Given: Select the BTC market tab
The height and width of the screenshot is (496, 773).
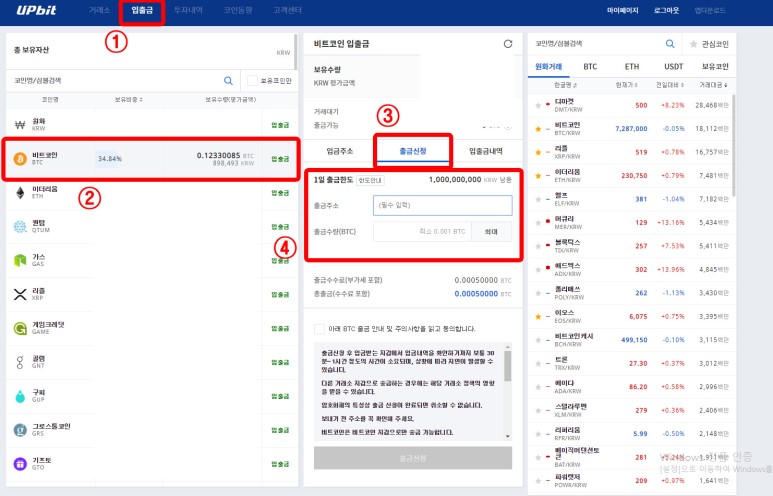Looking at the screenshot, I should coord(590,67).
